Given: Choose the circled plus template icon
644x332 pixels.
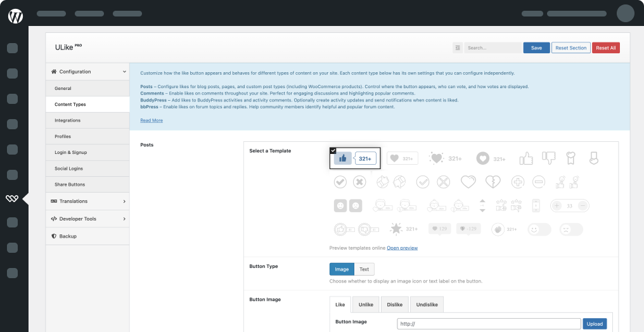Looking at the screenshot, I should [518, 182].
